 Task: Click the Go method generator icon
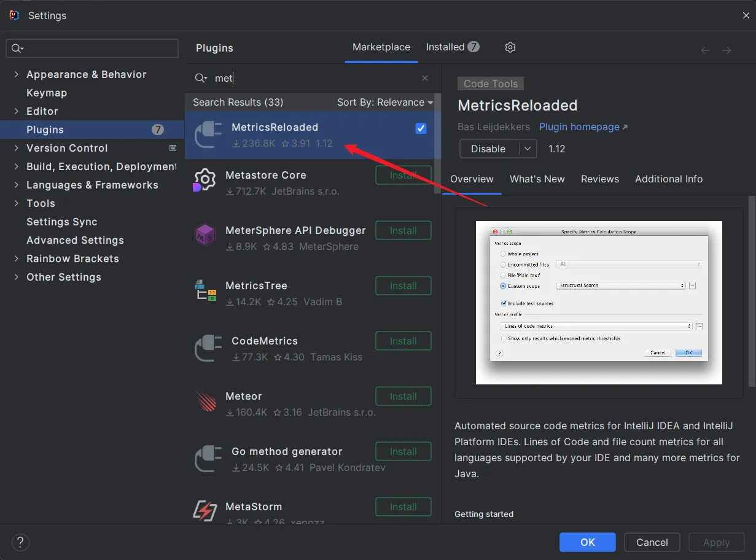(x=208, y=458)
